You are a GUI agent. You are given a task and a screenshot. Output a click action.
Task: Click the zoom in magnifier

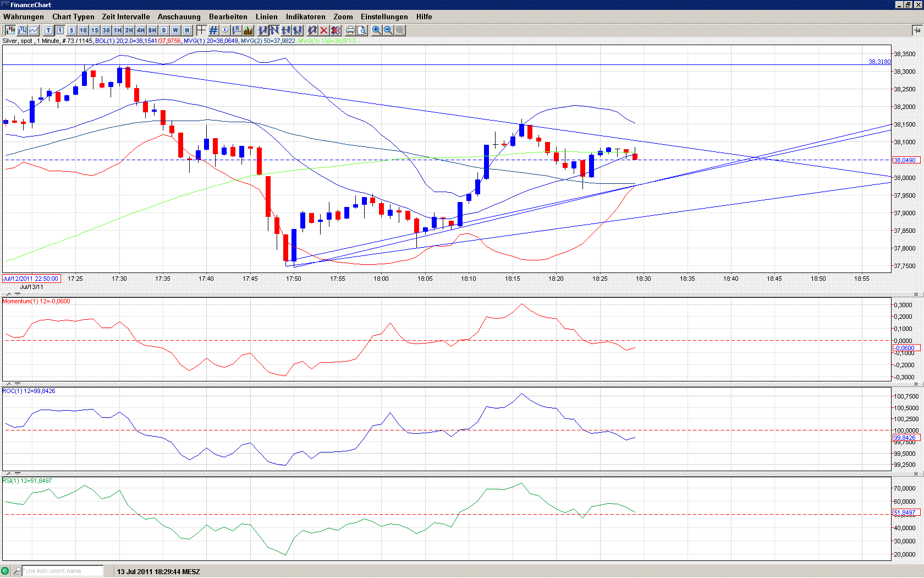[x=377, y=30]
